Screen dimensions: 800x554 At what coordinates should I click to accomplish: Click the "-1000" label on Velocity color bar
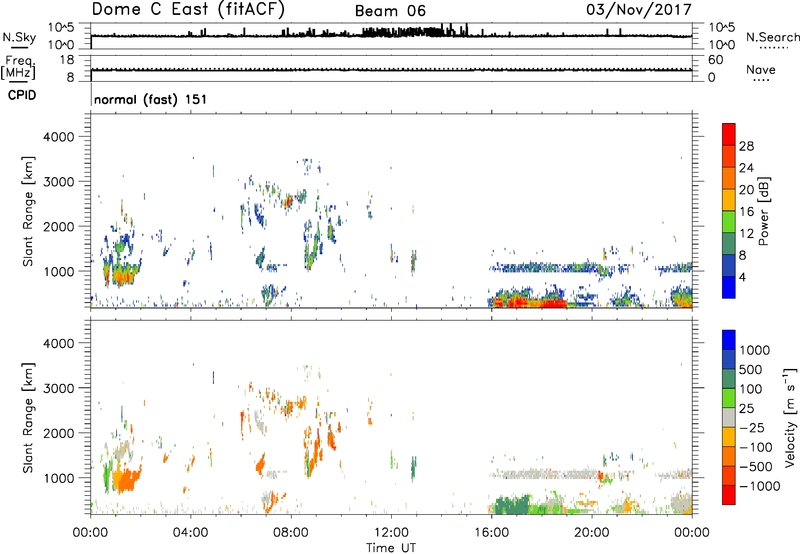(760, 486)
